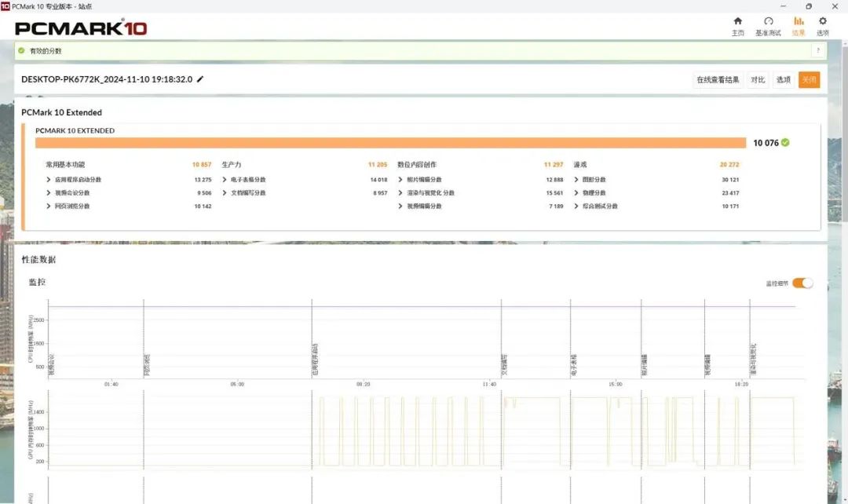Click the 15 561 rendering score value
Screen dimensions: 848x504
[x=554, y=193]
